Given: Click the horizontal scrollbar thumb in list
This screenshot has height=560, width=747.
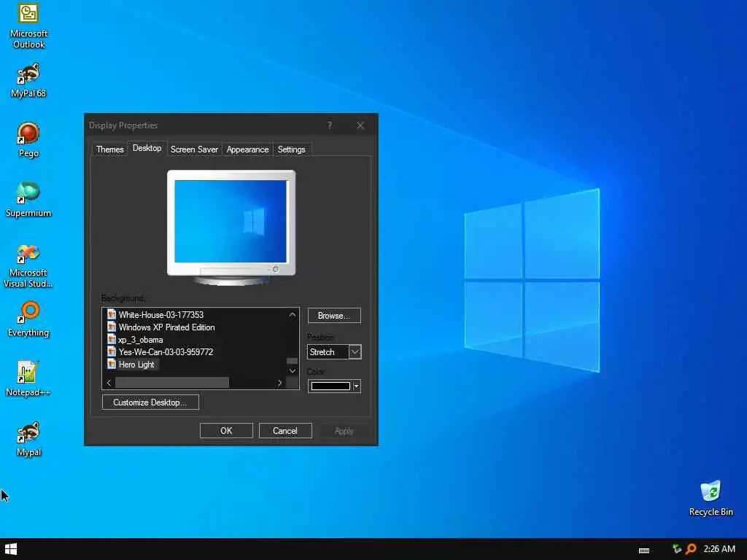Looking at the screenshot, I should pos(172,383).
